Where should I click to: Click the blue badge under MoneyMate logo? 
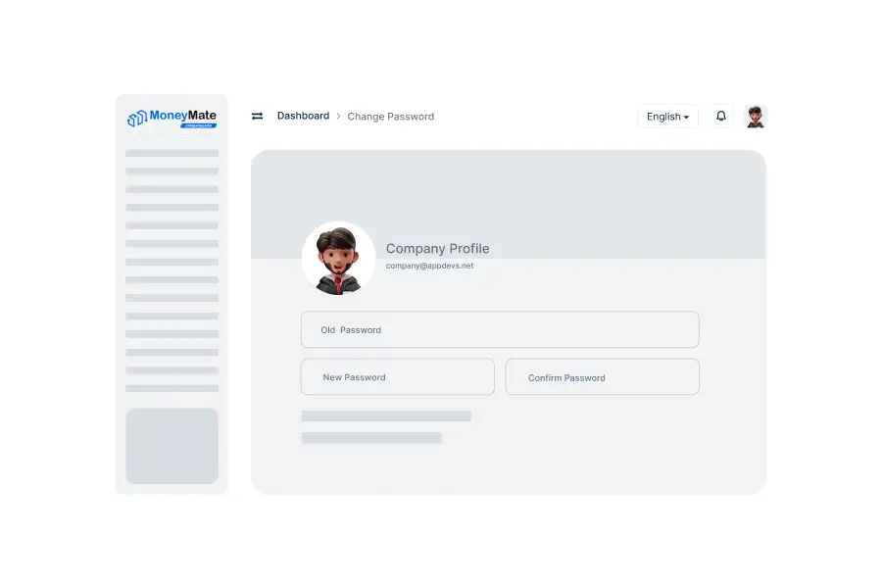198,125
